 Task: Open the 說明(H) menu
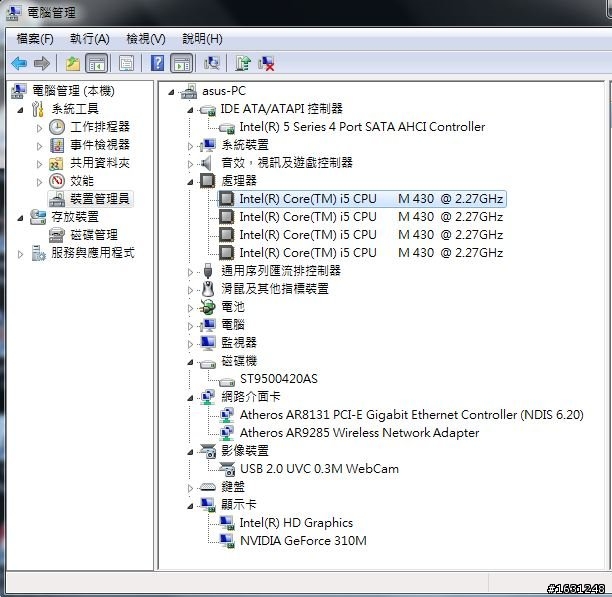(203, 39)
